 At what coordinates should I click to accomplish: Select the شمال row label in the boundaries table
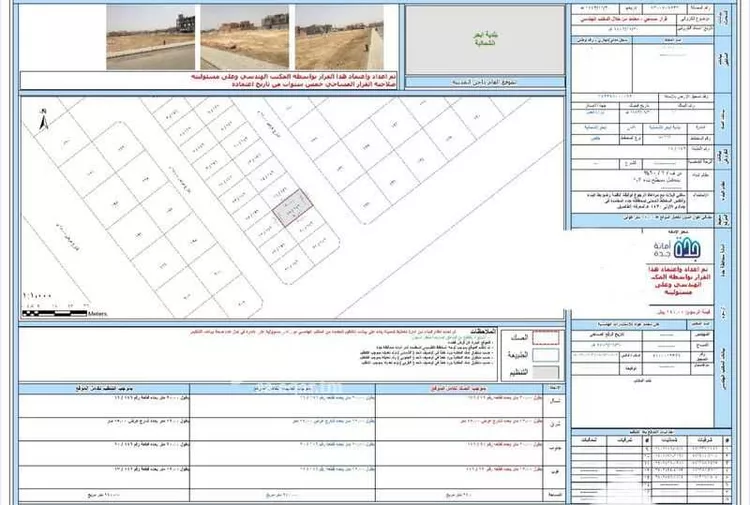tap(555, 401)
